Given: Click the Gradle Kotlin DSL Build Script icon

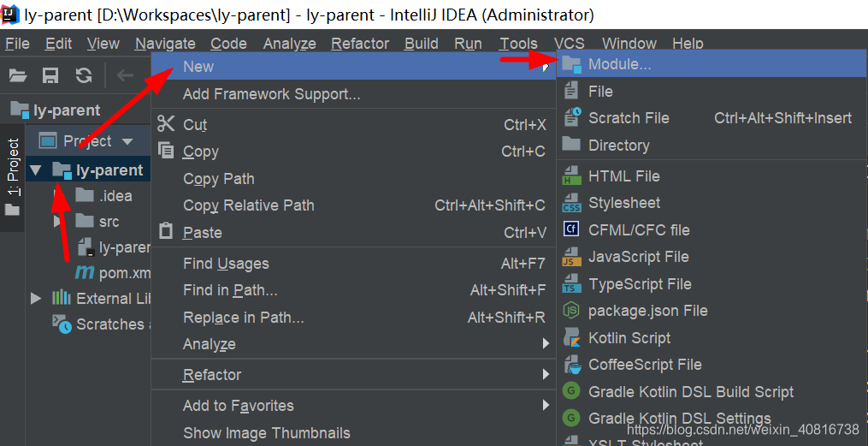Looking at the screenshot, I should 571,391.
